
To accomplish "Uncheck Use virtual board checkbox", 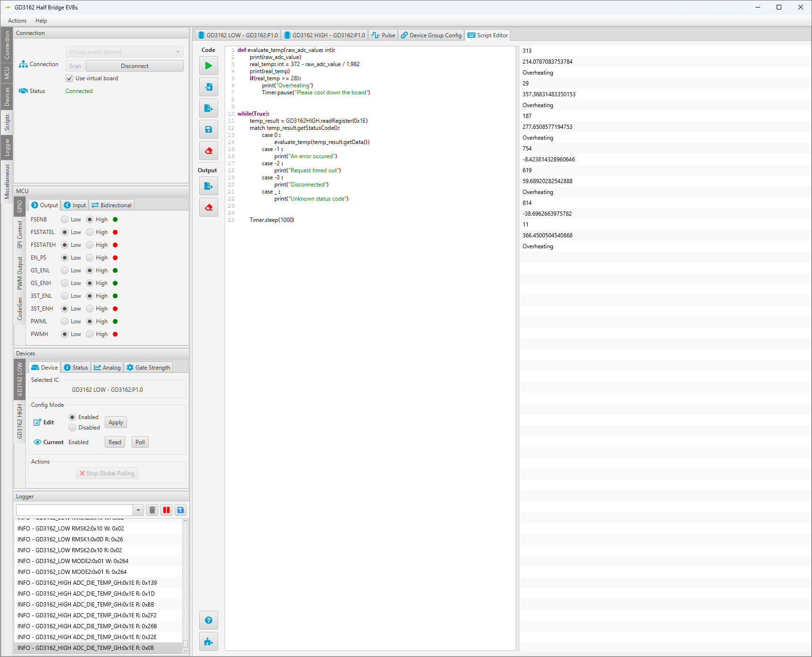I will click(x=70, y=78).
